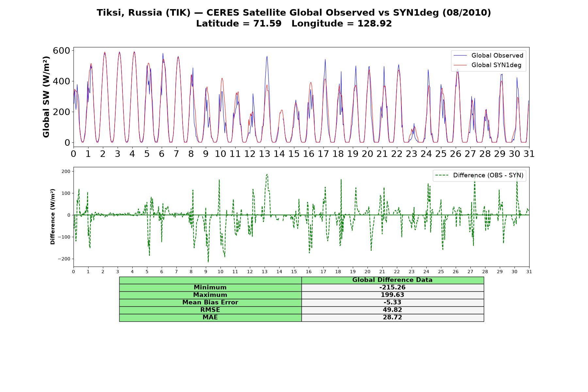Click day 13 tick on top chart axis
This screenshot has width=588, height=392.
(x=265, y=154)
